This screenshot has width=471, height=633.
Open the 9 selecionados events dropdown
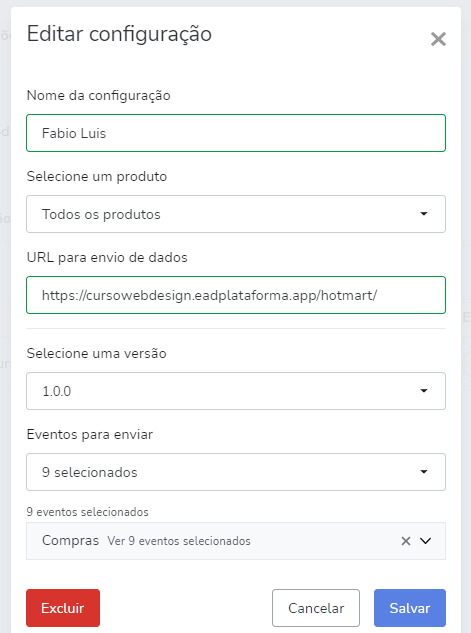pos(236,472)
